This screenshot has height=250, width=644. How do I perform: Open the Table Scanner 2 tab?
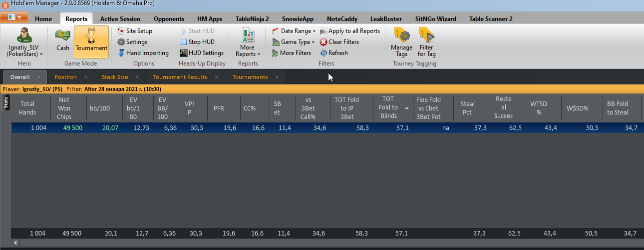[x=491, y=19]
